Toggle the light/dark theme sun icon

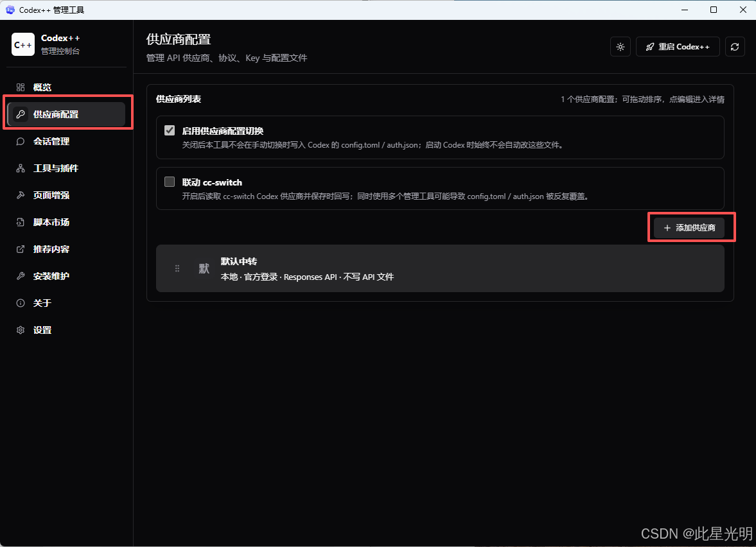tap(620, 47)
